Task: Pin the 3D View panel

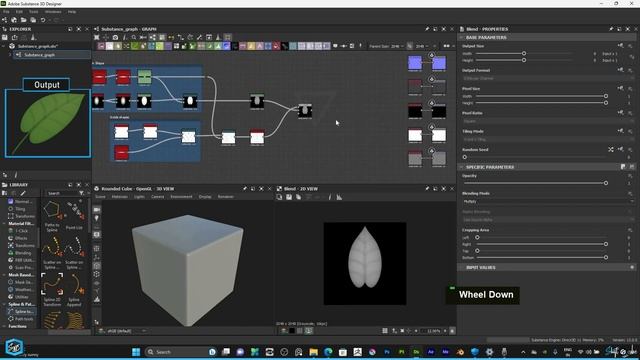Action: (x=245, y=189)
